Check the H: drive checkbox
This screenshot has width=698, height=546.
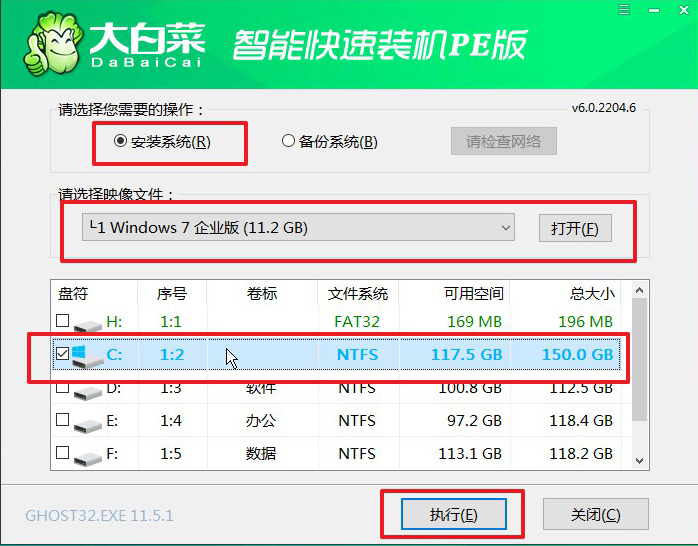coord(63,322)
